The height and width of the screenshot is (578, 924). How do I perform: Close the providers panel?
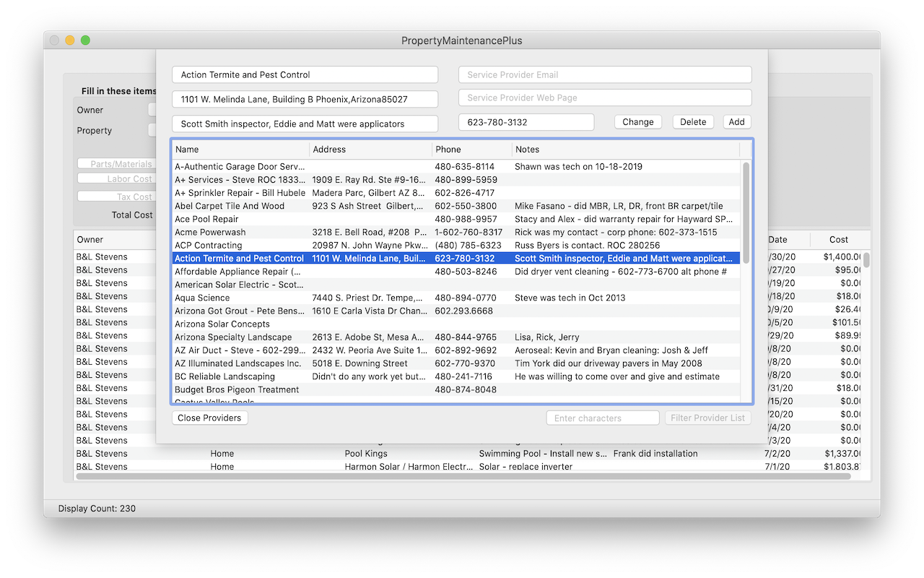(209, 418)
